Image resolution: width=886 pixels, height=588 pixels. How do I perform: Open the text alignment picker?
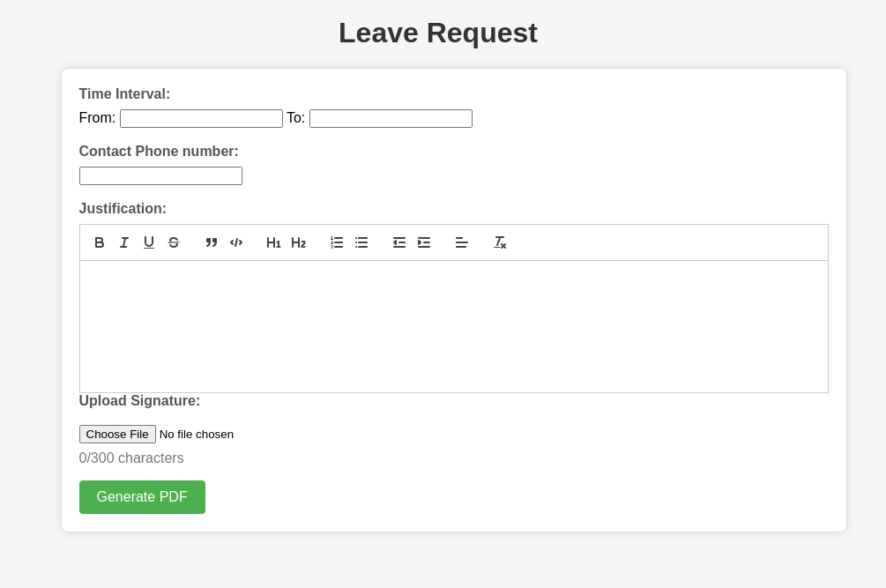[x=462, y=242]
